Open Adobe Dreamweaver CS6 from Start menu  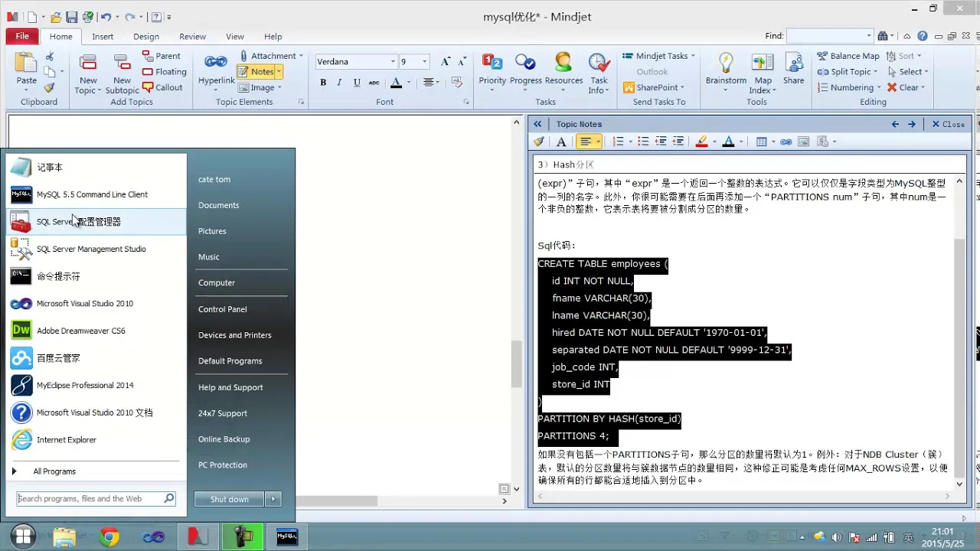pyautogui.click(x=96, y=331)
